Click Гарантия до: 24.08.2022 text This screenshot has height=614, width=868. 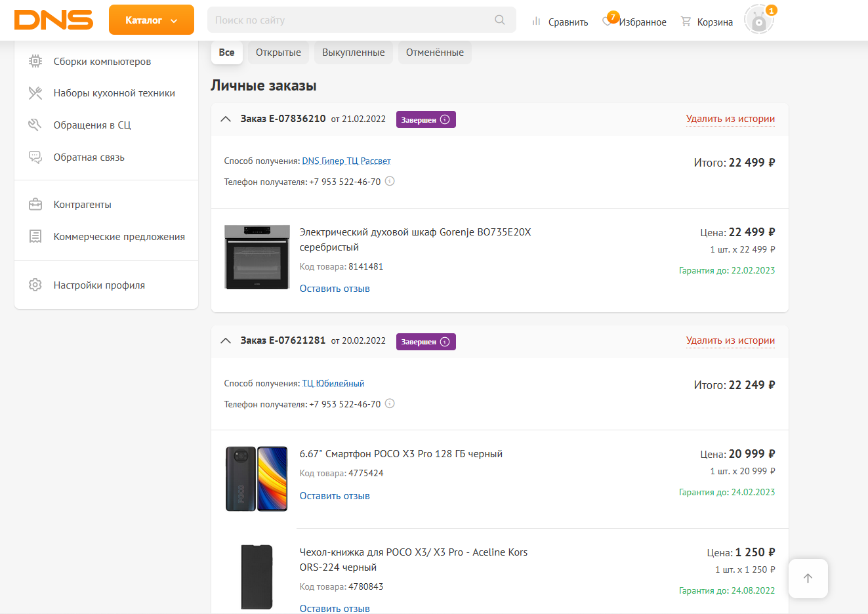pyautogui.click(x=727, y=590)
